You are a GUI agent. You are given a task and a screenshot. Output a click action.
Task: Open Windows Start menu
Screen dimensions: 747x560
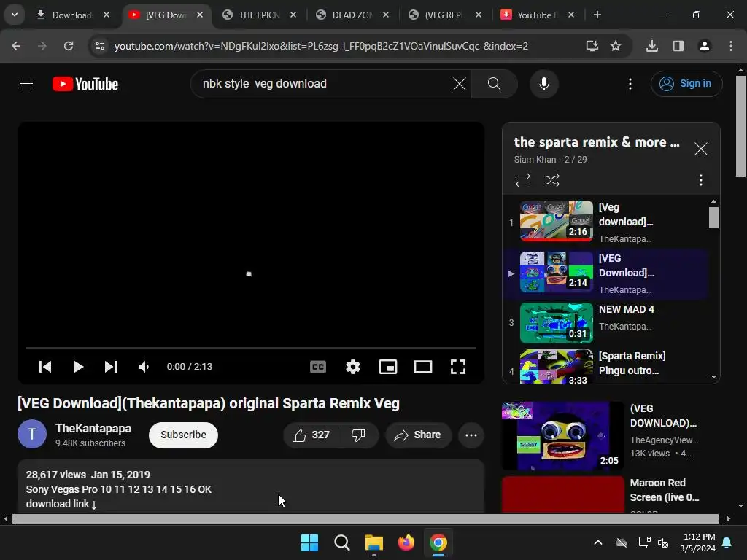click(x=309, y=542)
